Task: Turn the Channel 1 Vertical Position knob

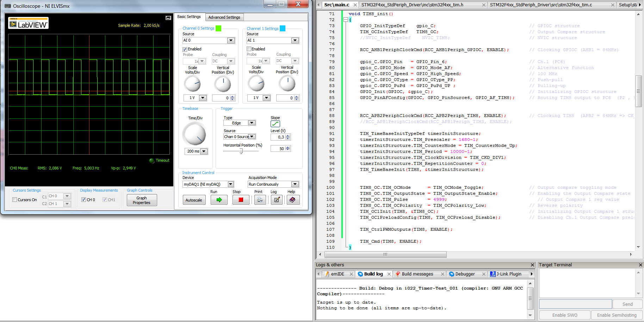Action: (287, 84)
